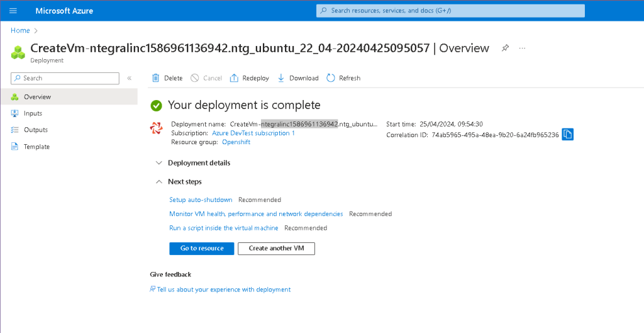Click the Start time value 25/04/2024, 09:54:30

(451, 124)
